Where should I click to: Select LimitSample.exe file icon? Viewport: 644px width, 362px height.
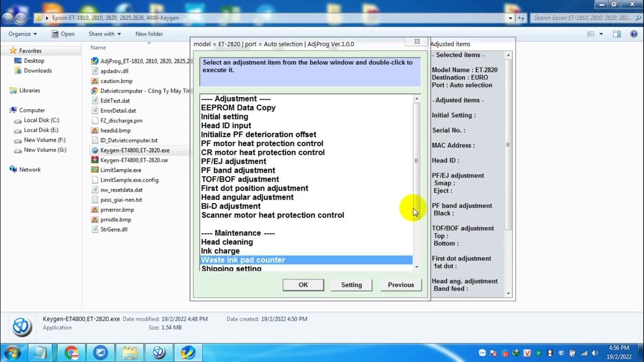[x=95, y=170]
